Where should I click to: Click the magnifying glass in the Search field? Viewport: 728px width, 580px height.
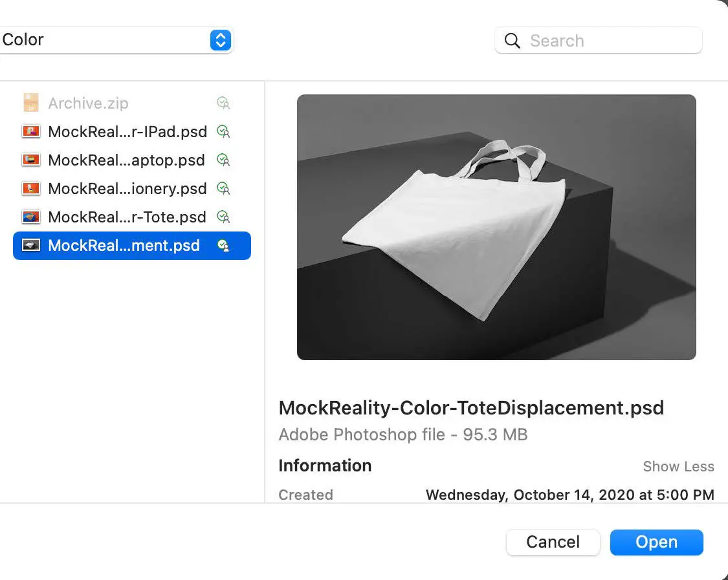(x=512, y=40)
